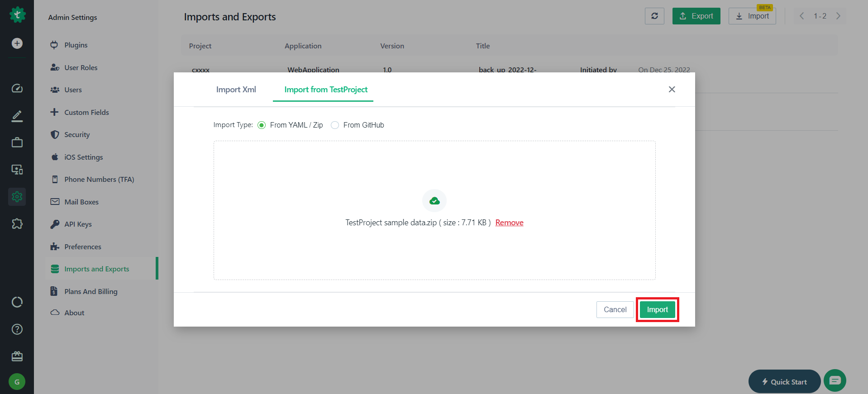Image resolution: width=868 pixels, height=394 pixels.
Task: Click the API Keys key icon
Action: pyautogui.click(x=55, y=224)
